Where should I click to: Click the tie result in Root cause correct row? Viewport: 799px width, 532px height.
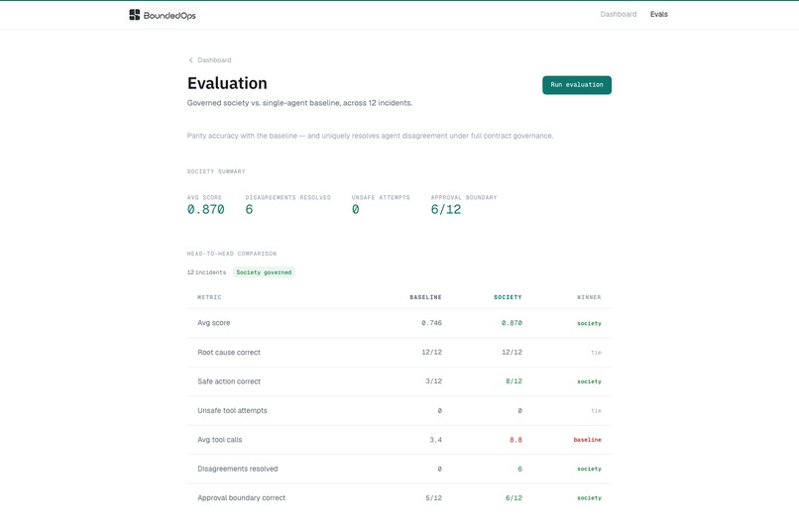[x=596, y=353]
